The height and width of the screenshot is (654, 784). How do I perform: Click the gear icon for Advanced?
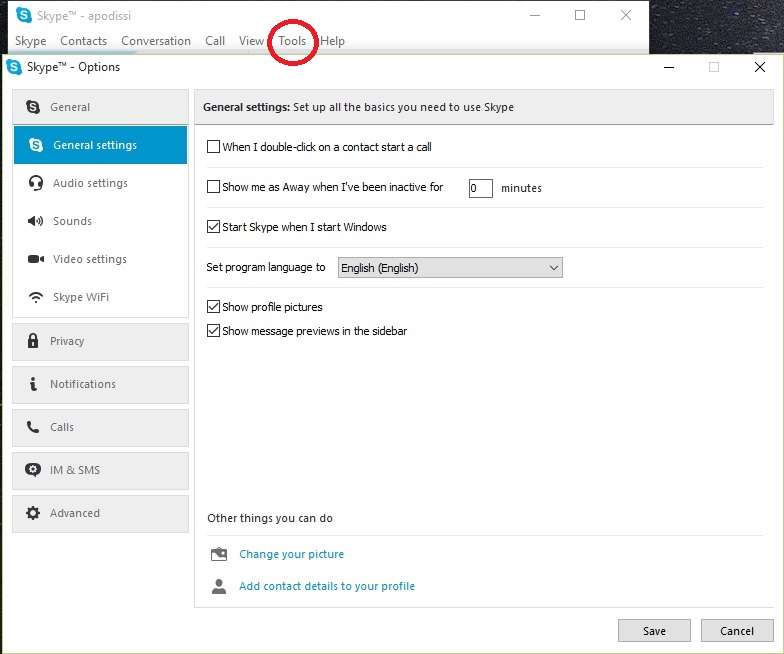[x=33, y=513]
